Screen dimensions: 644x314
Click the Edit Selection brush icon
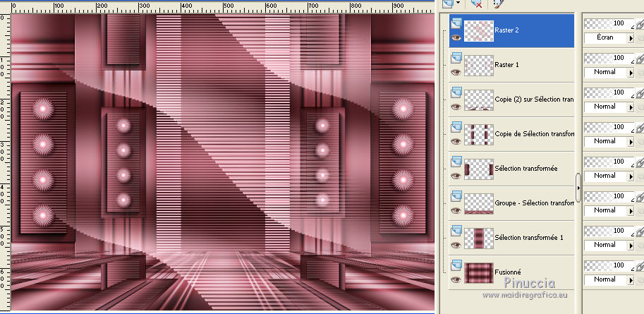pos(497,4)
